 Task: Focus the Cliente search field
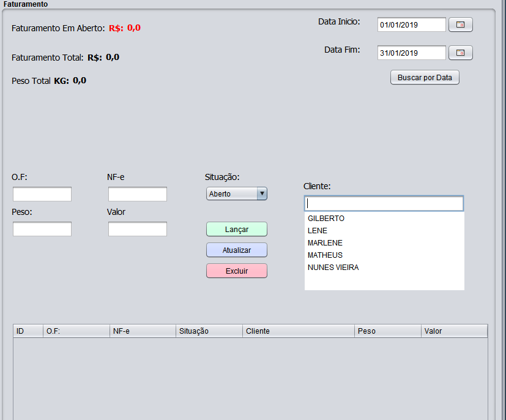click(384, 203)
